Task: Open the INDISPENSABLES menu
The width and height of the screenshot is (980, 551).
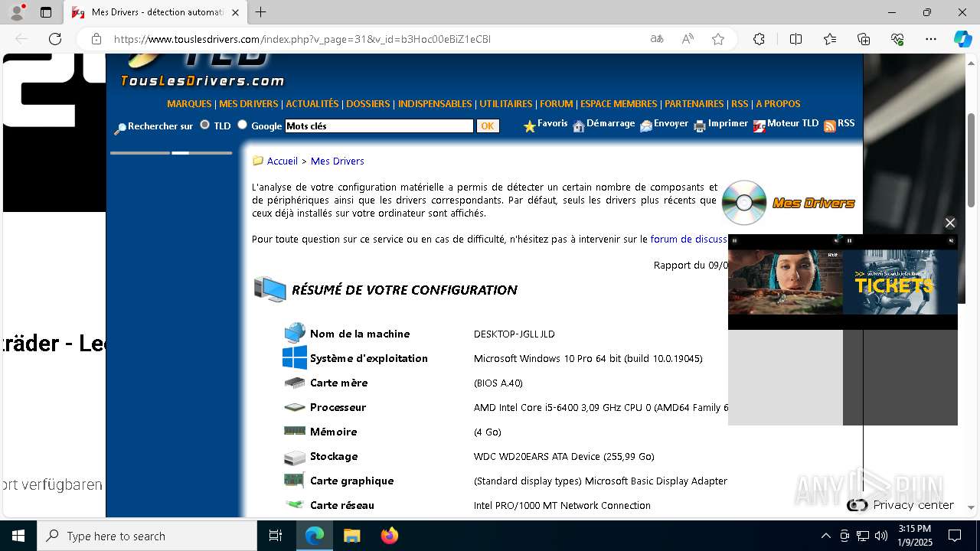Action: click(x=435, y=104)
